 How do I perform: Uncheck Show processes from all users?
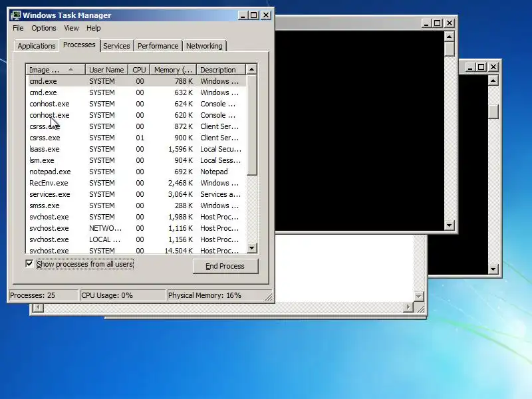29,263
